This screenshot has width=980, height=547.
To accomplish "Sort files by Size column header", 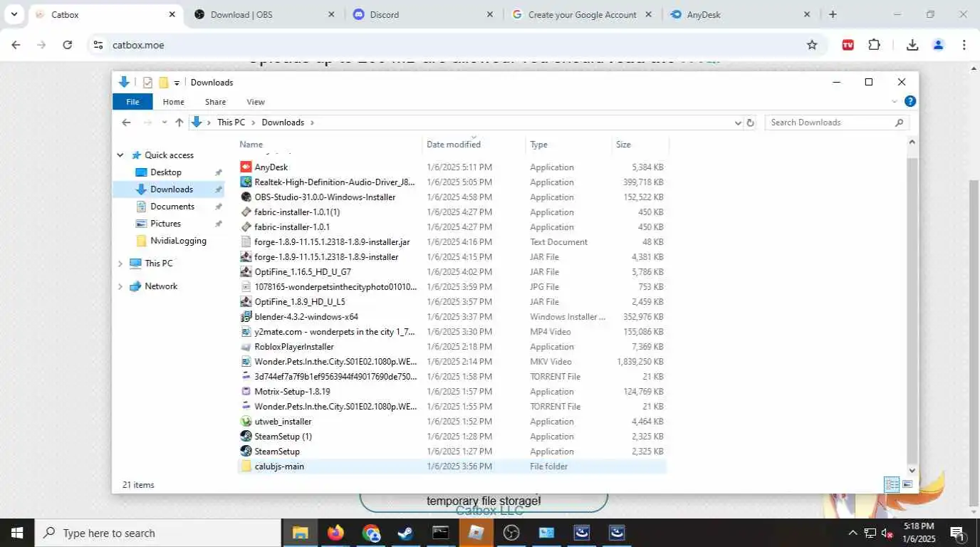I will click(x=640, y=145).
